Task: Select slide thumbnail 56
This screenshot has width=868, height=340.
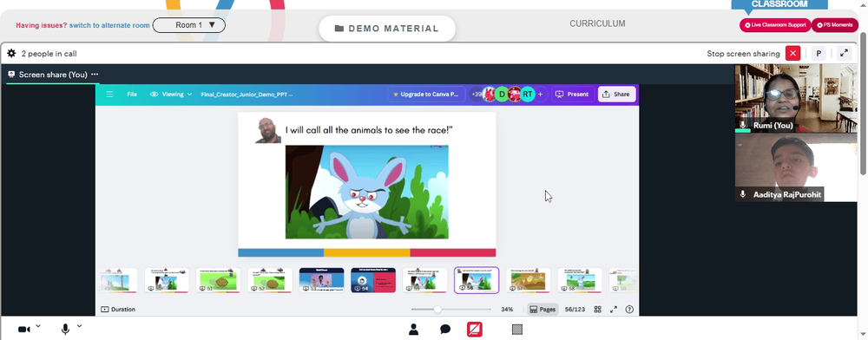Action: [x=477, y=280]
